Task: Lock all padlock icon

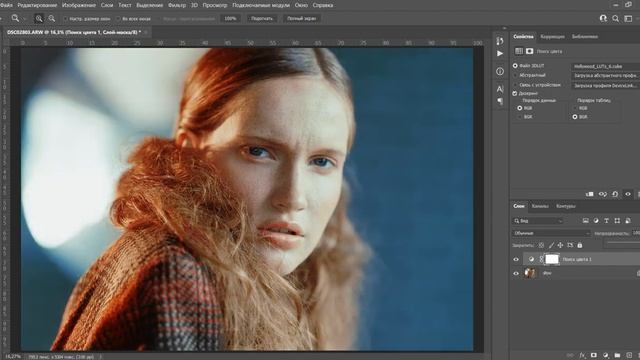Action: 580,245
